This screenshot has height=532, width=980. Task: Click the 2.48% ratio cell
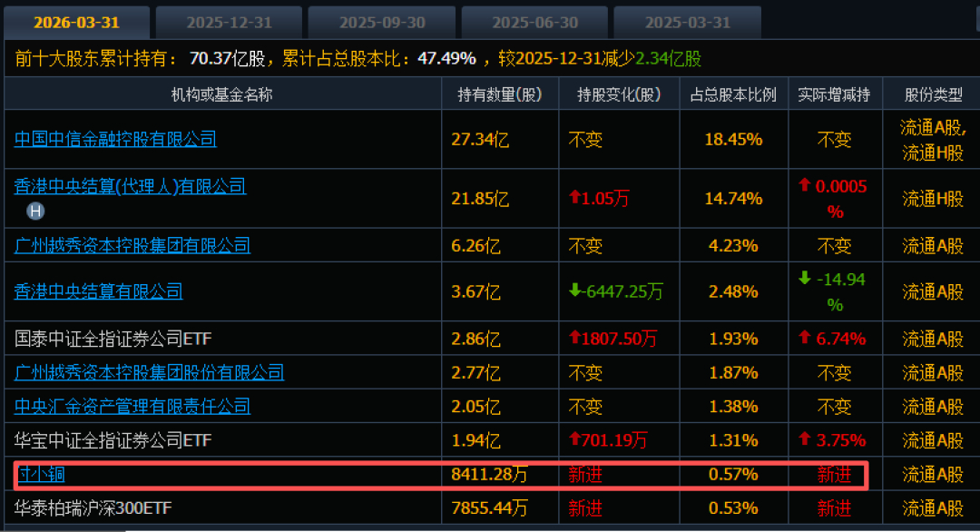point(733,291)
